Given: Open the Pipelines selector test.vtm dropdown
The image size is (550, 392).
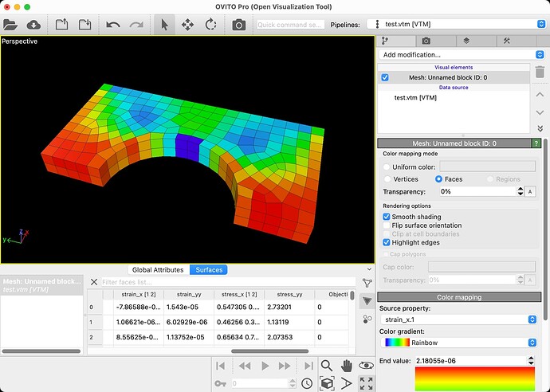Looking at the screenshot, I should click(x=457, y=24).
